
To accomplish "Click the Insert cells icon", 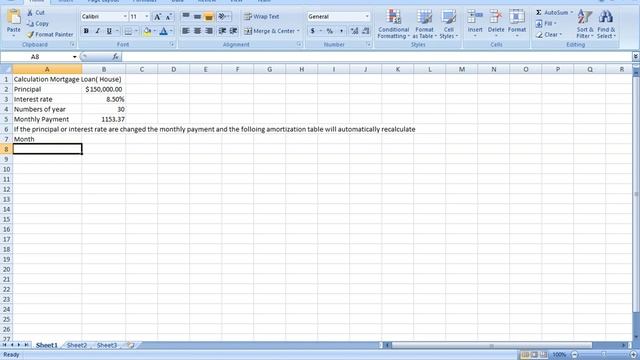I will click(x=475, y=17).
